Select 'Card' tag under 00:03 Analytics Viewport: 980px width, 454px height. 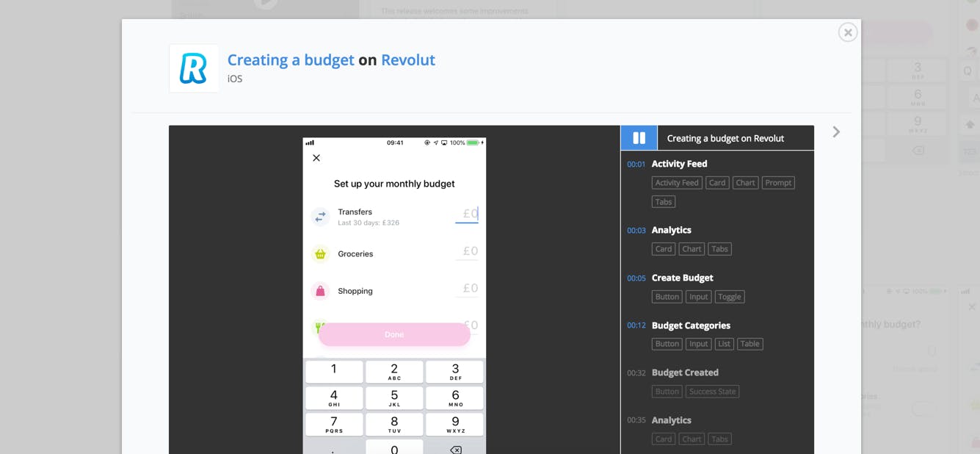click(664, 249)
